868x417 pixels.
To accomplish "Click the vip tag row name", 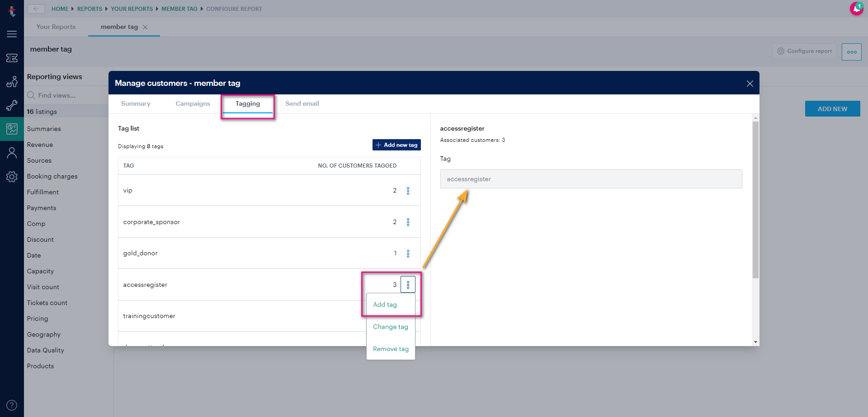I will (x=128, y=191).
